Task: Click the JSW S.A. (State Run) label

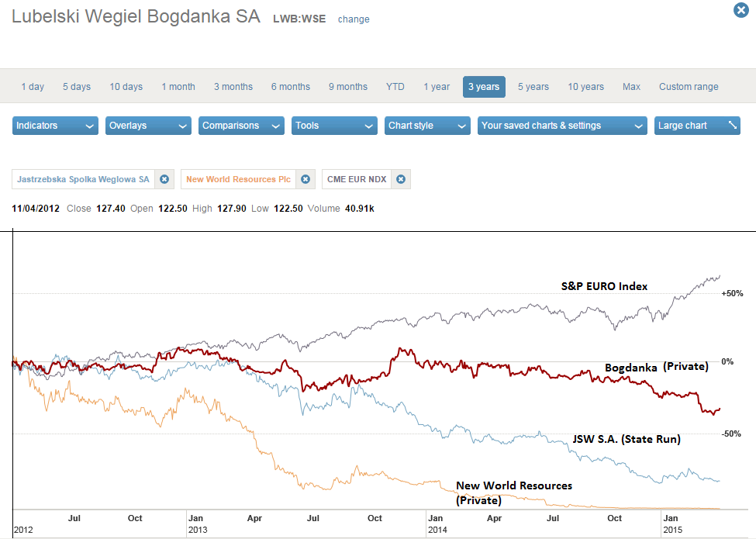Action: pos(627,439)
